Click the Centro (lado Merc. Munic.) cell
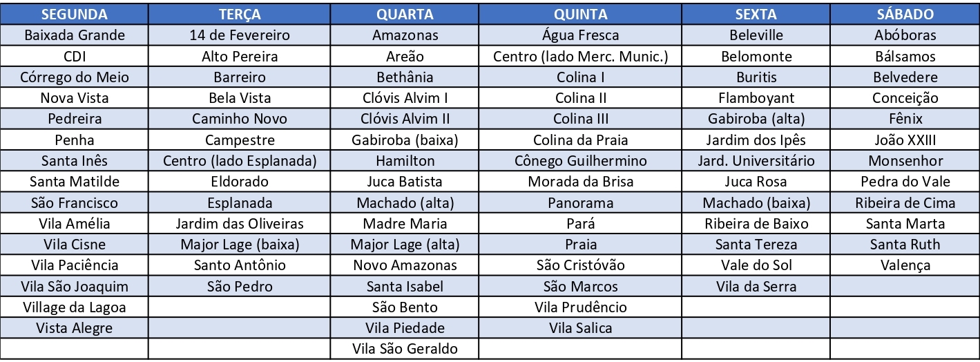This screenshot has width=980, height=362. (x=581, y=57)
